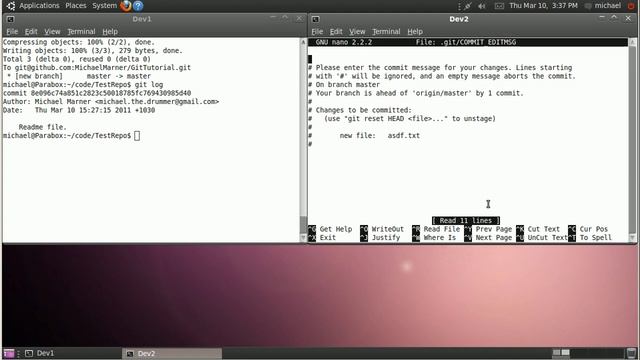The height and width of the screenshot is (360, 640).
Task: Click the 'git log' command text
Action: point(149,84)
